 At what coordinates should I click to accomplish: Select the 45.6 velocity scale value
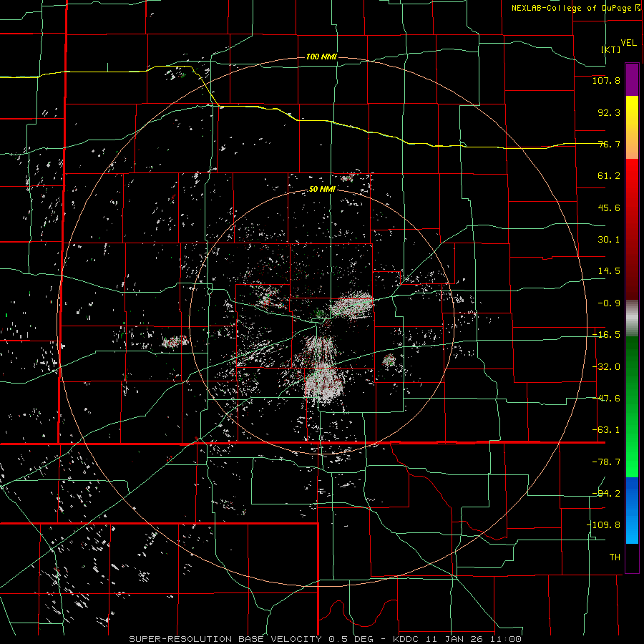click(609, 208)
